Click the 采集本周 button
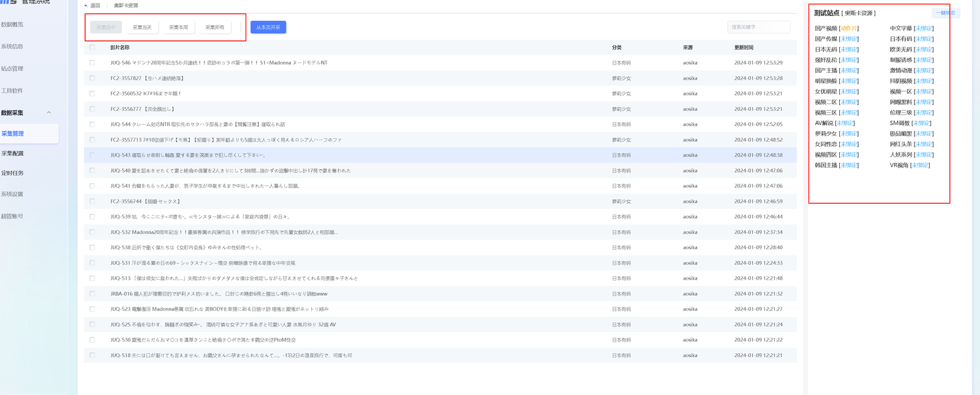Image resolution: width=980 pixels, height=395 pixels. [x=178, y=27]
